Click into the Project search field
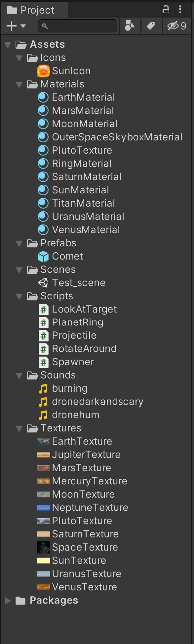Screen dimensions: 194x644 (x=78, y=26)
